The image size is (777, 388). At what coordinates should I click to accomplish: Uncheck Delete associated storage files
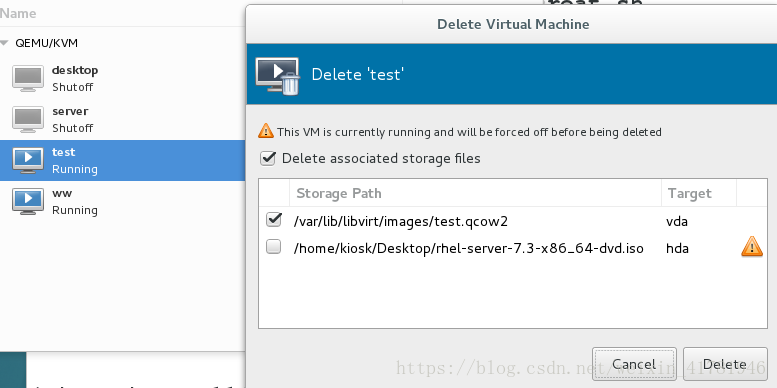268,159
